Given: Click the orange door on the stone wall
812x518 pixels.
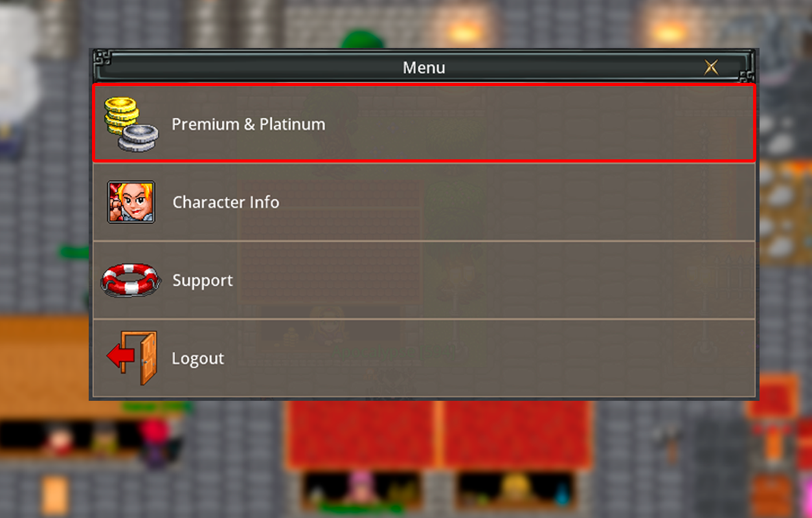Looking at the screenshot, I should coord(55,495).
